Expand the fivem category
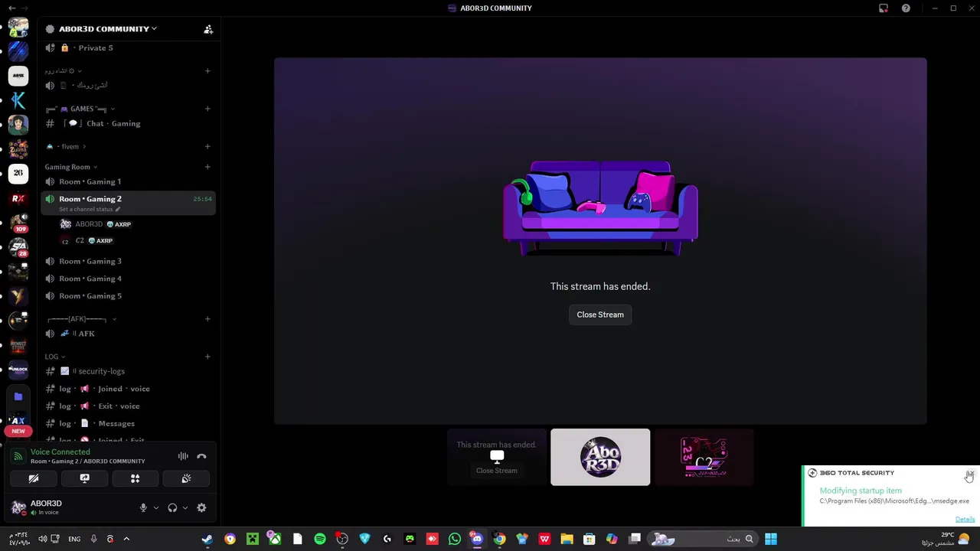The width and height of the screenshot is (980, 551). pos(66,146)
